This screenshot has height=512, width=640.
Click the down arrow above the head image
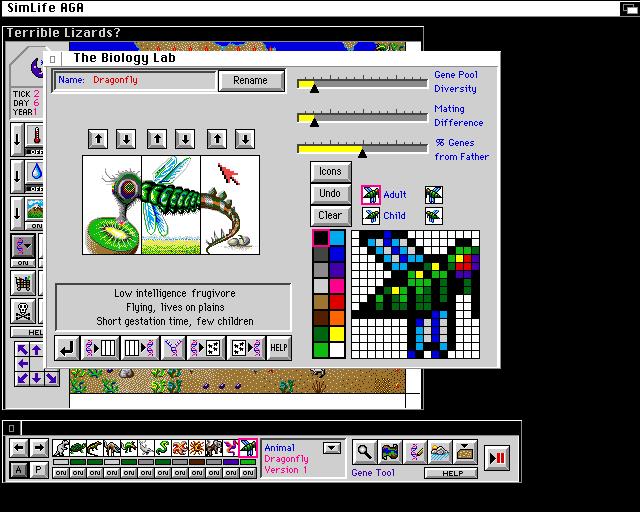(126, 139)
